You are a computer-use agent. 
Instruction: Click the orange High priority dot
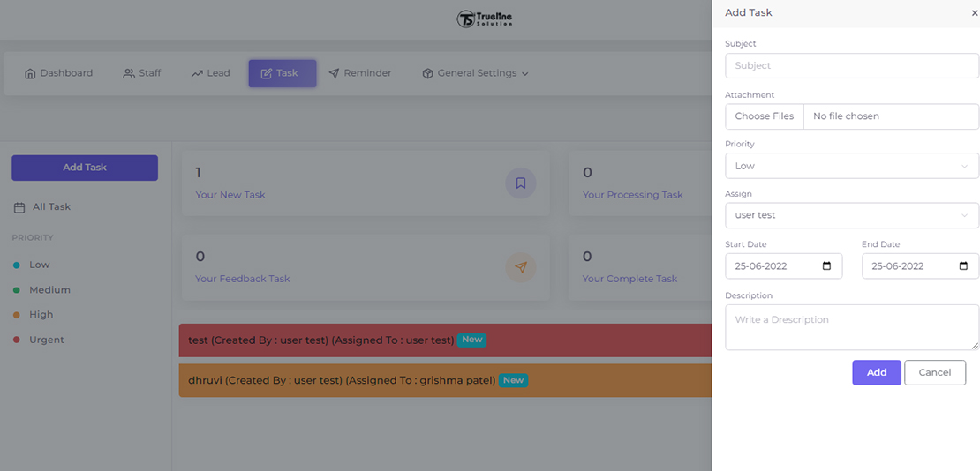16,316
